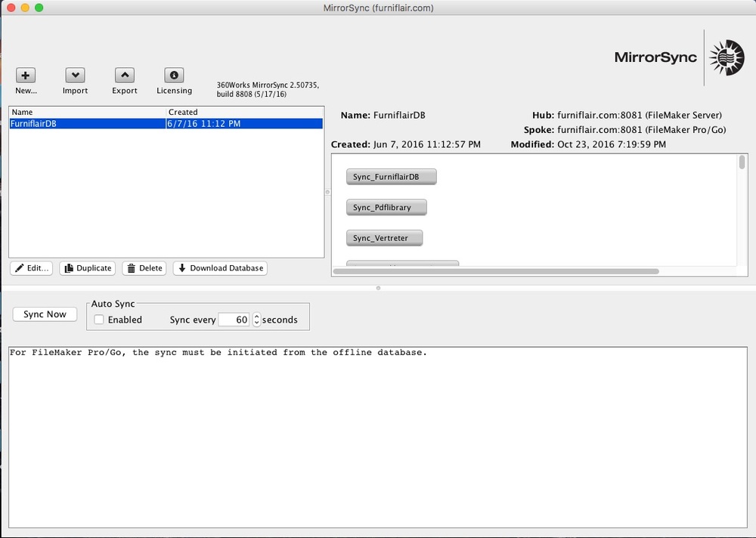This screenshot has height=538, width=756.
Task: Click the Sync_Pdflibrary button
Action: 386,207
